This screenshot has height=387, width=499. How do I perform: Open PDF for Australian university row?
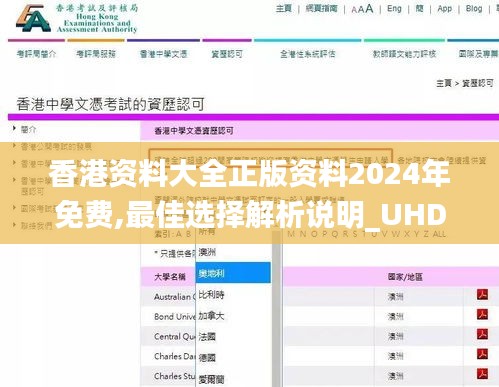tap(482, 295)
